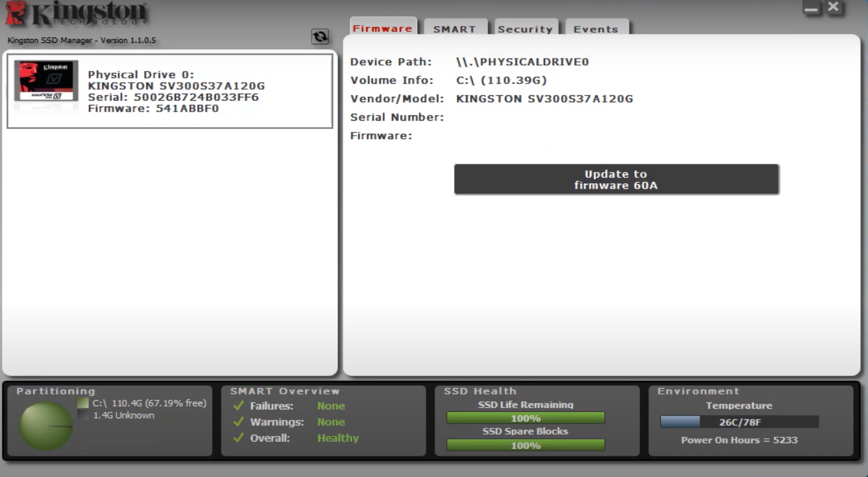Switch to the Security tab
This screenshot has width=868, height=477.
(x=525, y=29)
